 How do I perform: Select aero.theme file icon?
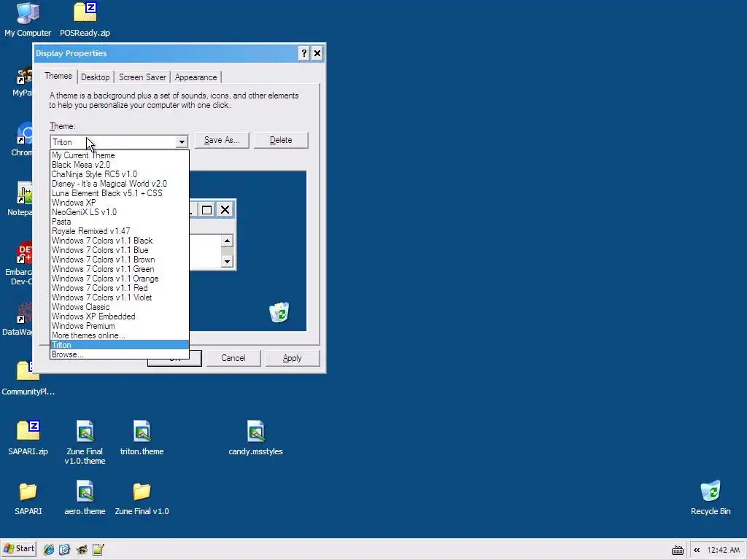[85, 498]
